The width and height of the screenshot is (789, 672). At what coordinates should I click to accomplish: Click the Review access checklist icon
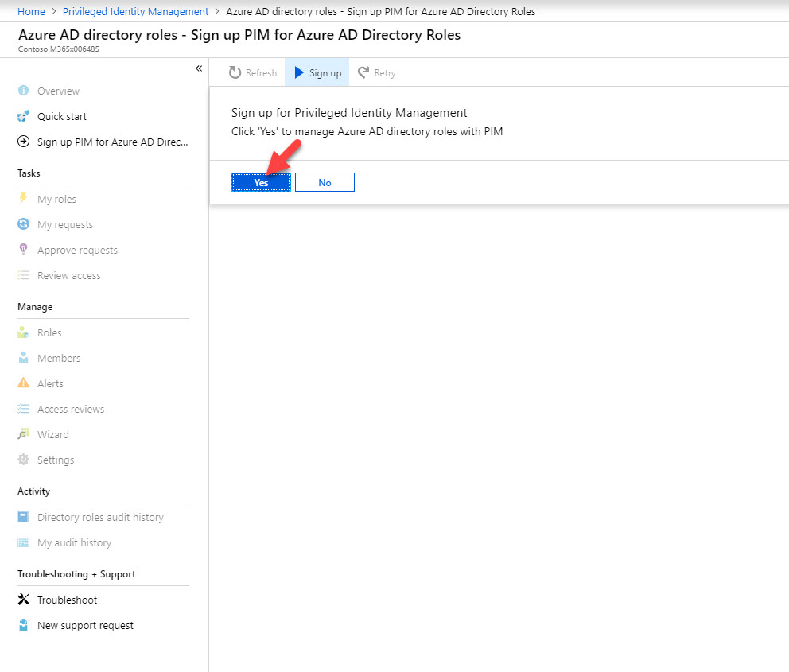[23, 275]
